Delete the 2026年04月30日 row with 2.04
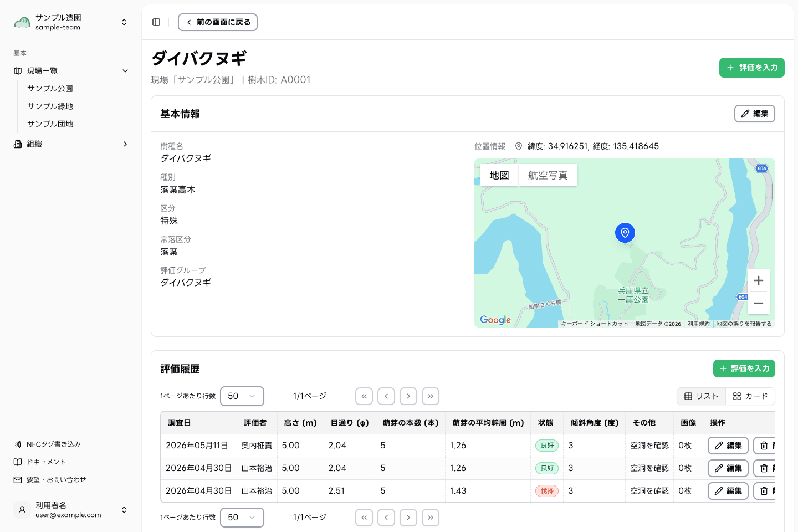The height and width of the screenshot is (532, 798). click(x=765, y=468)
